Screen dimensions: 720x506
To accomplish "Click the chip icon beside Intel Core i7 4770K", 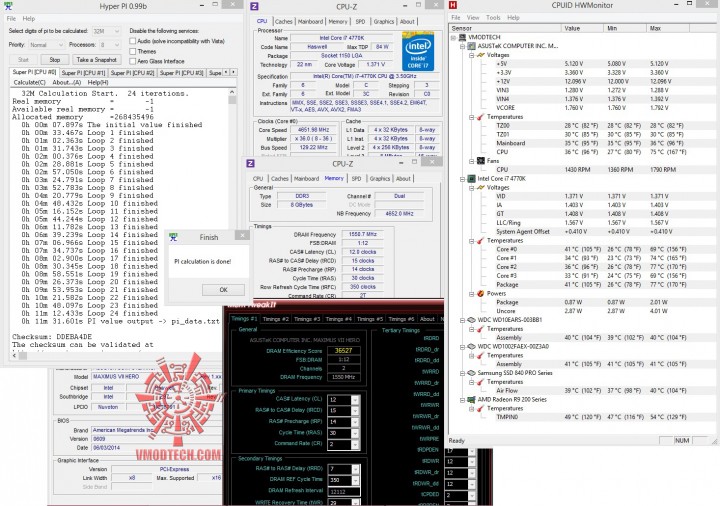I will click(x=472, y=179).
